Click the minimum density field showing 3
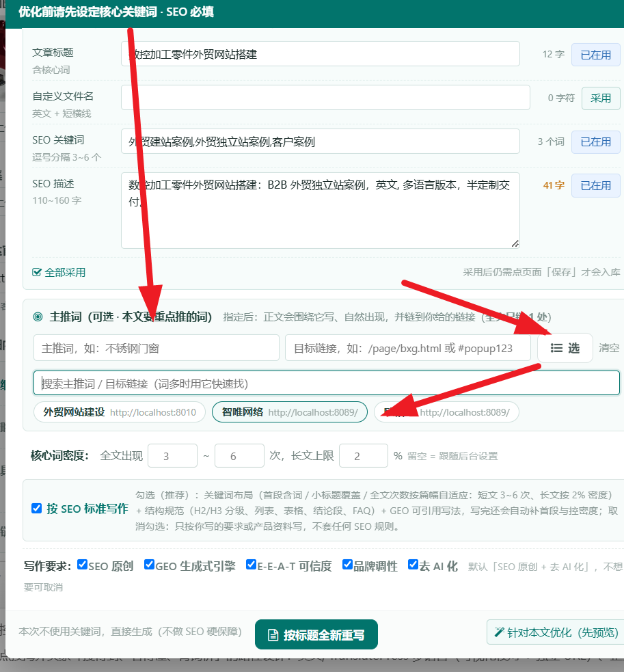The image size is (624, 672). pos(172,455)
